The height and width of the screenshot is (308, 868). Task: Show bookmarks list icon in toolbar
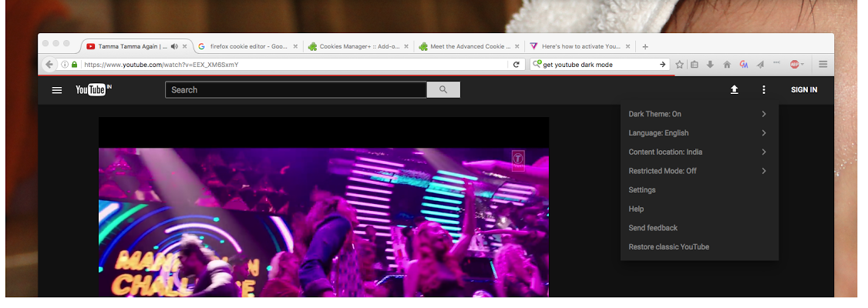coord(695,65)
